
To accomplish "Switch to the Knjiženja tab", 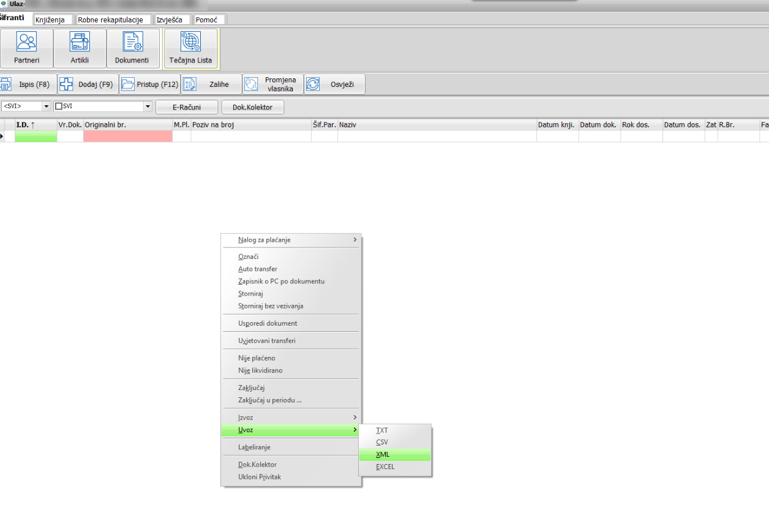I will point(50,20).
